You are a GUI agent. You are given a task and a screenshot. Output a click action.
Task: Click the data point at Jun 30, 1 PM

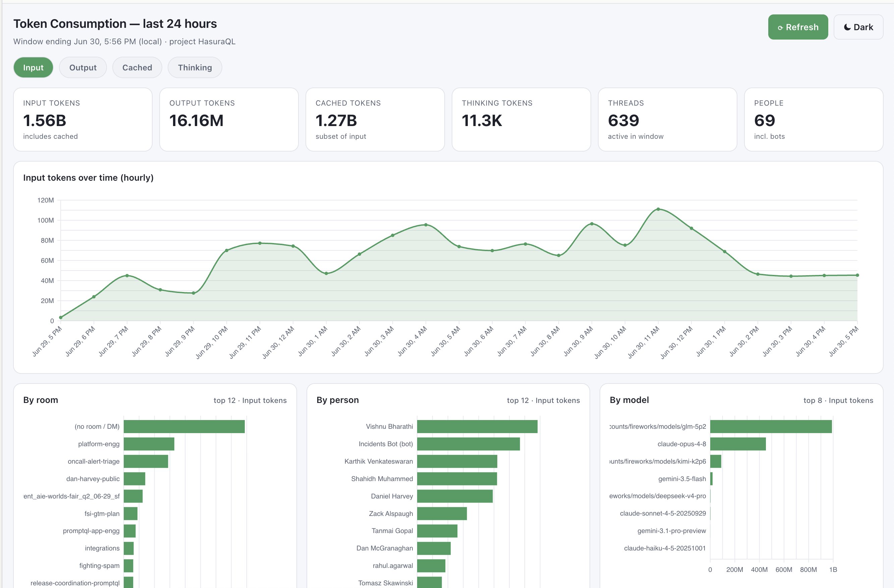click(x=725, y=251)
